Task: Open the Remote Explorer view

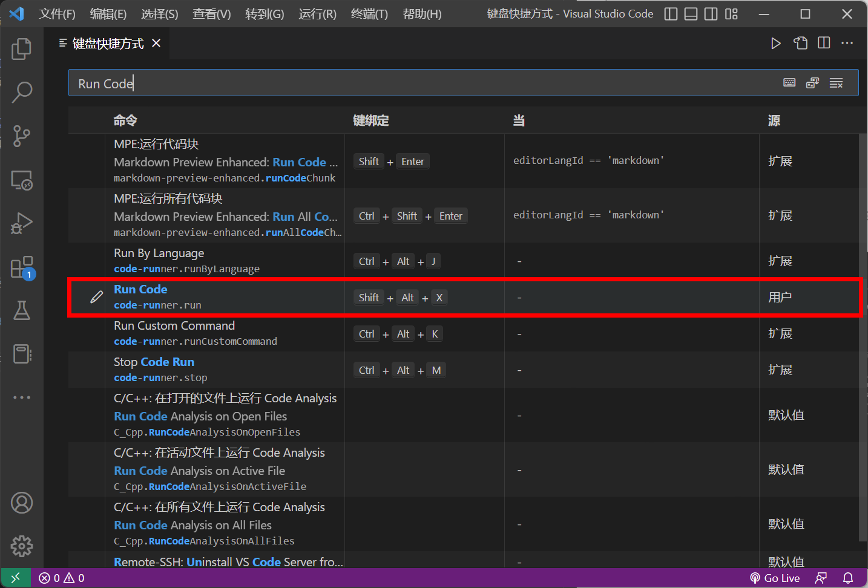Action: [22, 180]
